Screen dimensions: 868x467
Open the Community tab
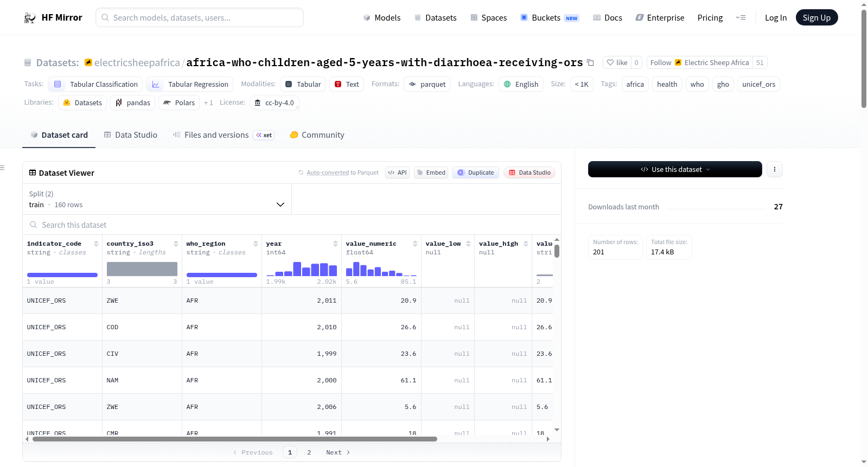[x=317, y=135]
